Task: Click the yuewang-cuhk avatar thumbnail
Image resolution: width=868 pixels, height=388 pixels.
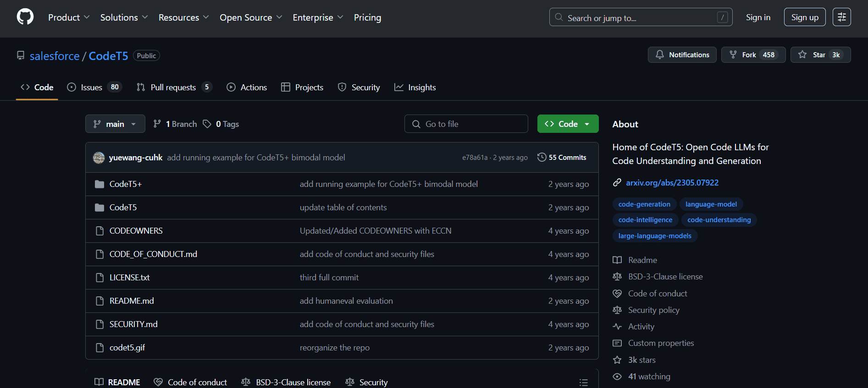Action: [x=99, y=158]
